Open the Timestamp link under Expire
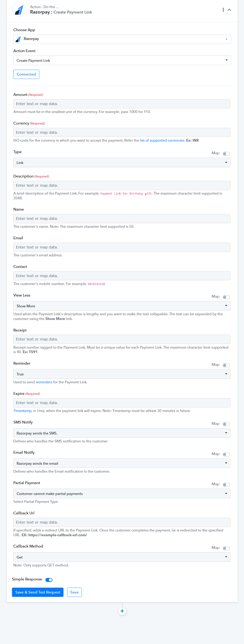Image resolution: width=244 pixels, height=644 pixels. 23,411
